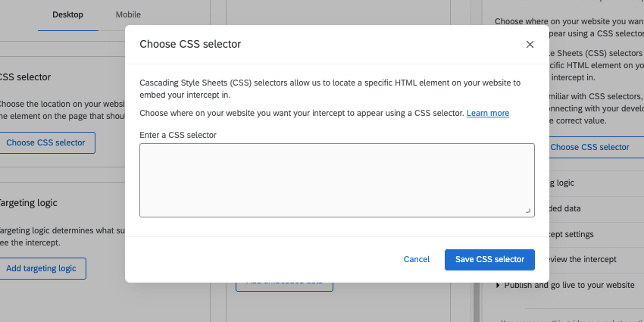Click the Enter a CSS selector label
The width and height of the screenshot is (644, 322).
coord(178,135)
